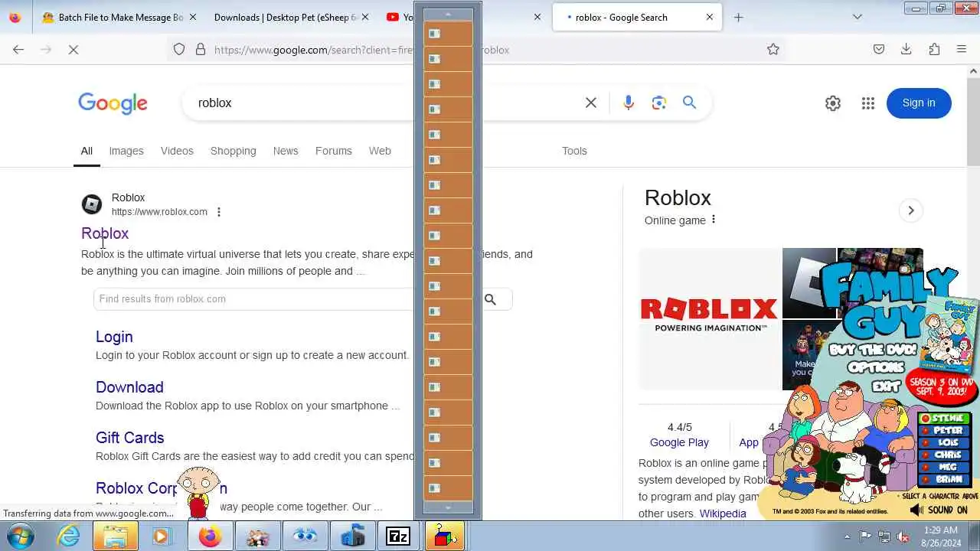Click the toy blocks taskbar icon
980x551 pixels.
pyautogui.click(x=445, y=536)
